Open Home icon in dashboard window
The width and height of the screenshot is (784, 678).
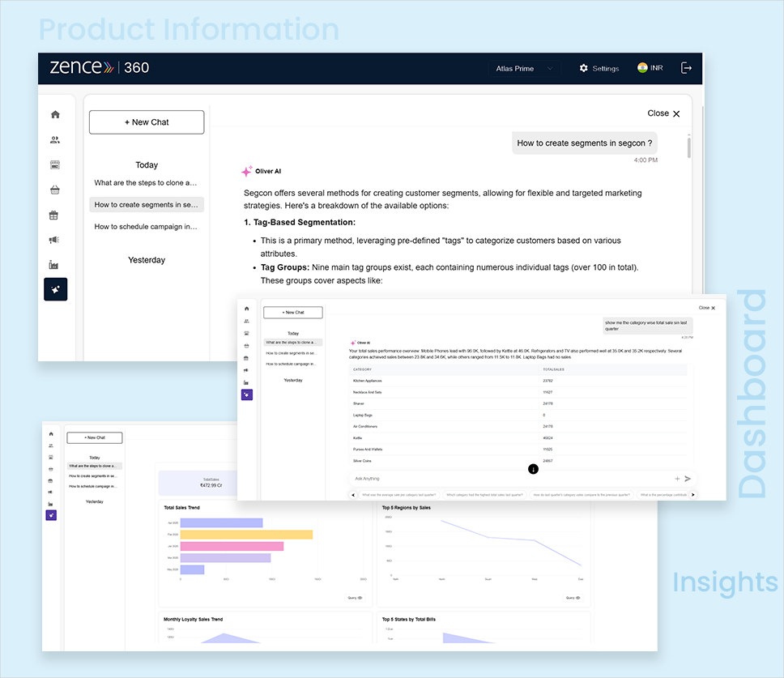point(51,434)
